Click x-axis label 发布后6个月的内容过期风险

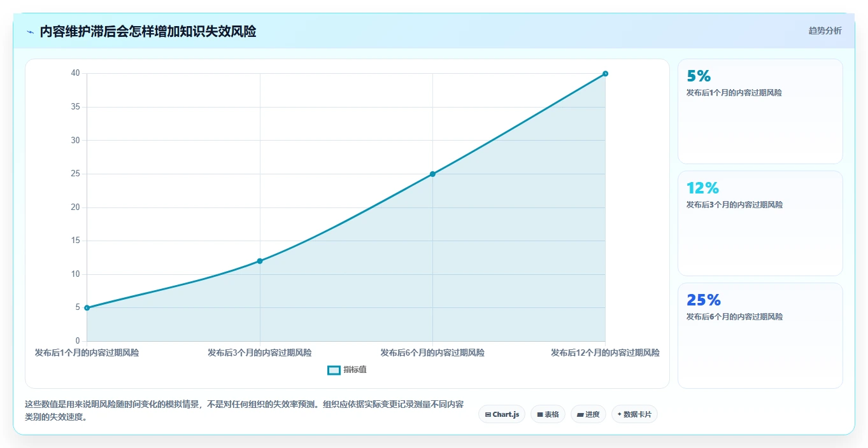click(432, 353)
